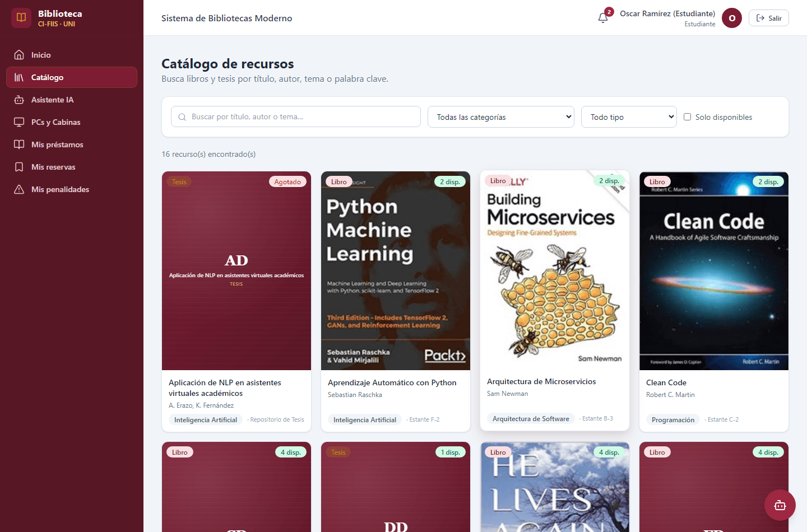Screen dimensions: 807x532
Task: Click the Asistente IA robot icon
Action: point(19,100)
